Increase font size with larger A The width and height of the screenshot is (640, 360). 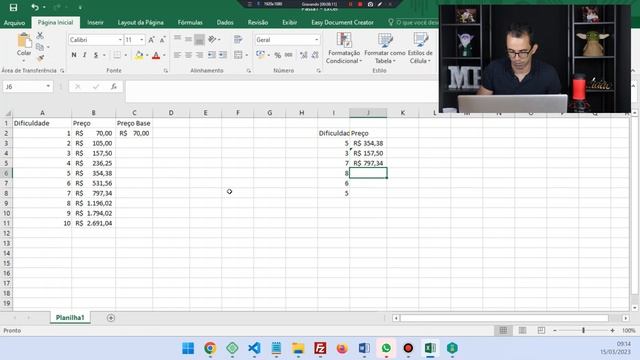tap(151, 40)
